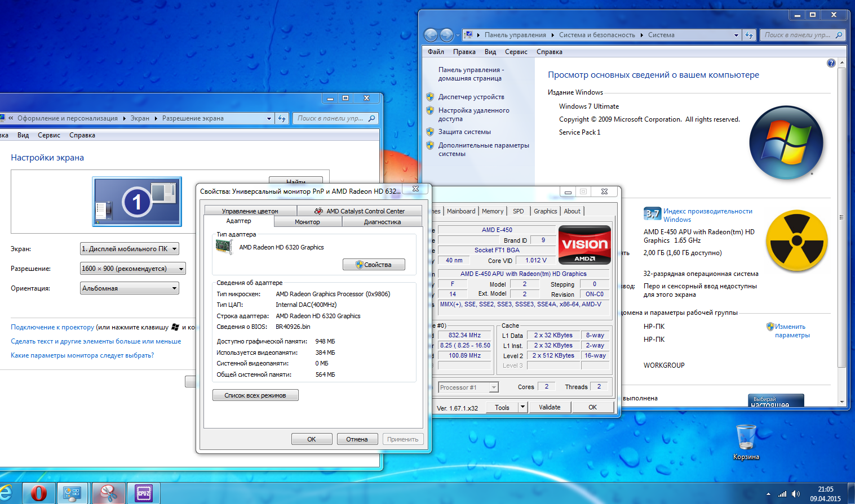Click the volume speaker icon in system tray
855x504 pixels.
coord(796,494)
